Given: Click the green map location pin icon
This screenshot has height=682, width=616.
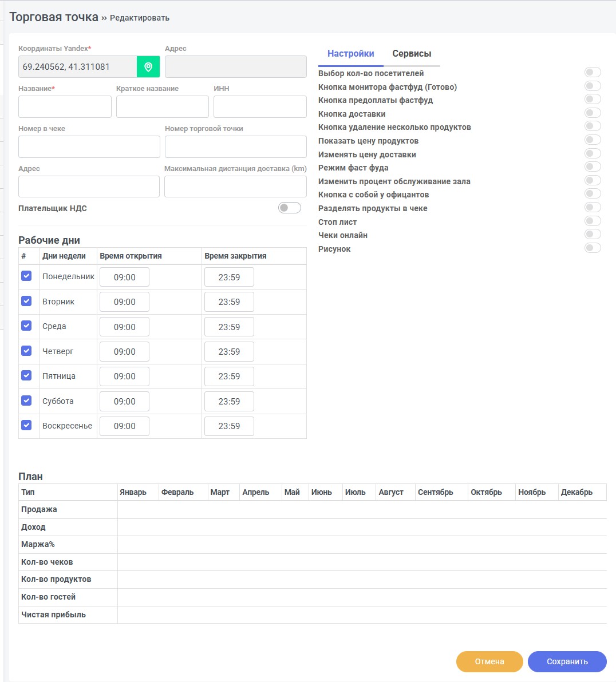Looking at the screenshot, I should point(148,66).
